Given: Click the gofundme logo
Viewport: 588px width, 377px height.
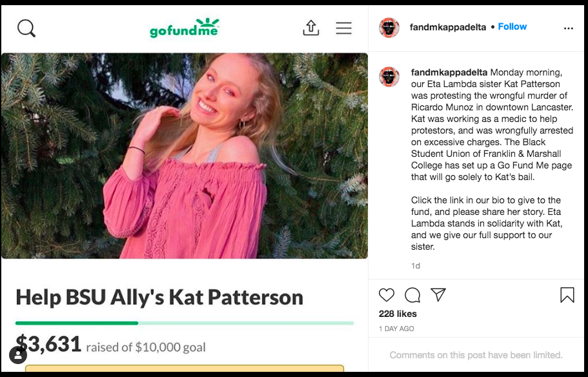Looking at the screenshot, I should click(184, 28).
